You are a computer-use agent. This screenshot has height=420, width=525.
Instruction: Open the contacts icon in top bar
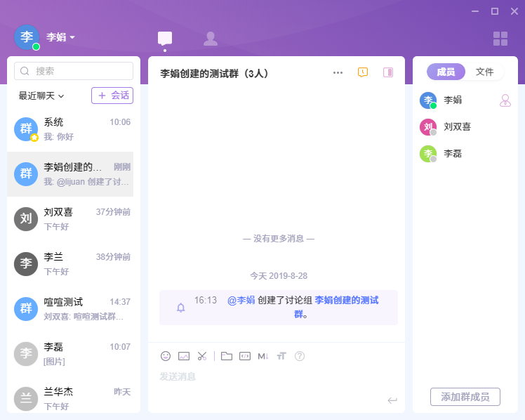[210, 39]
